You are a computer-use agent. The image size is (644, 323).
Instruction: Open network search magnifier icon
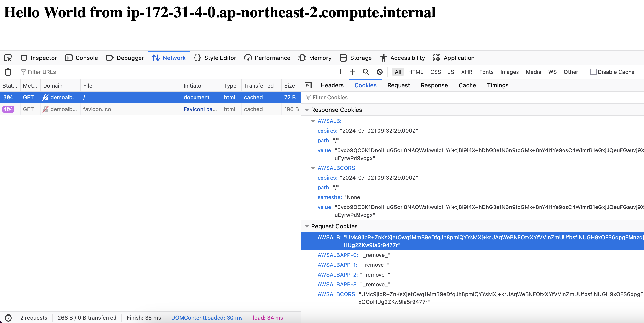pos(366,72)
